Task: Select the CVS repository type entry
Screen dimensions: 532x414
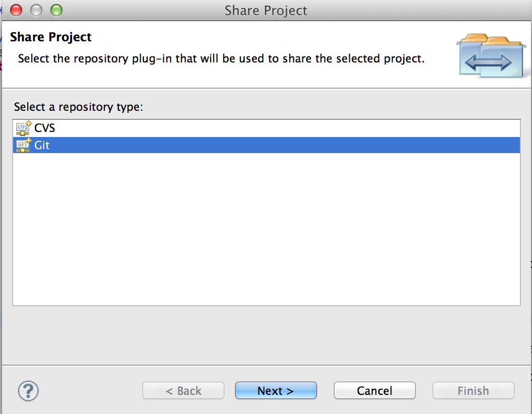Action: pyautogui.click(x=44, y=128)
